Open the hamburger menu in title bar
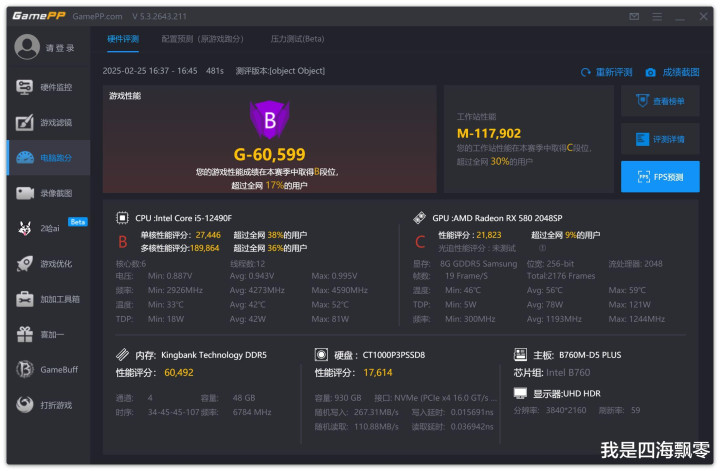 click(657, 17)
